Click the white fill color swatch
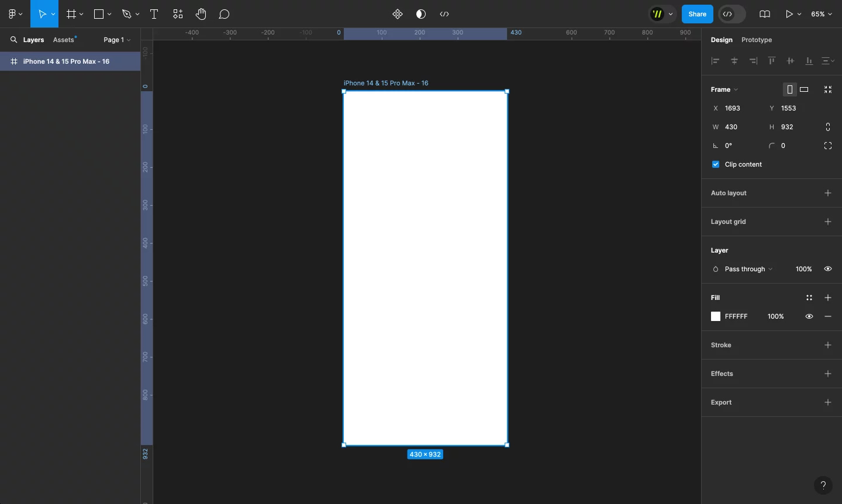Screen dimensions: 842x504 click(x=716, y=316)
